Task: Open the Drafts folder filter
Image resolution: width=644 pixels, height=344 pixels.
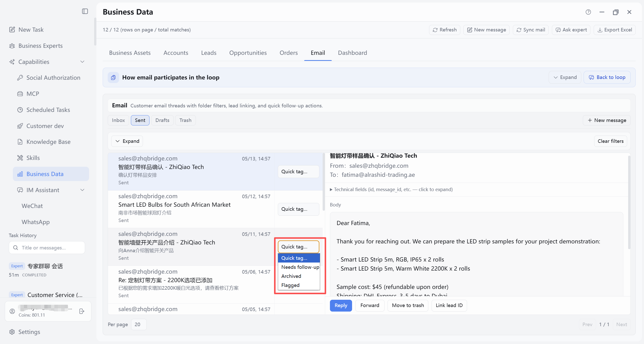Action: [162, 120]
